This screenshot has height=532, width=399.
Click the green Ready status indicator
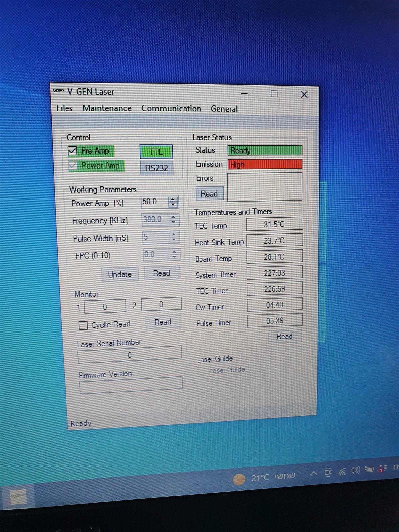pyautogui.click(x=265, y=151)
